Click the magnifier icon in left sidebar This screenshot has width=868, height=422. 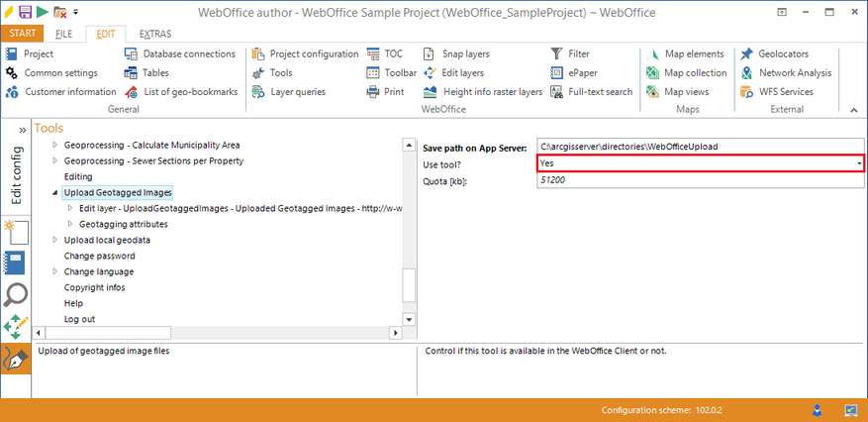pyautogui.click(x=16, y=294)
